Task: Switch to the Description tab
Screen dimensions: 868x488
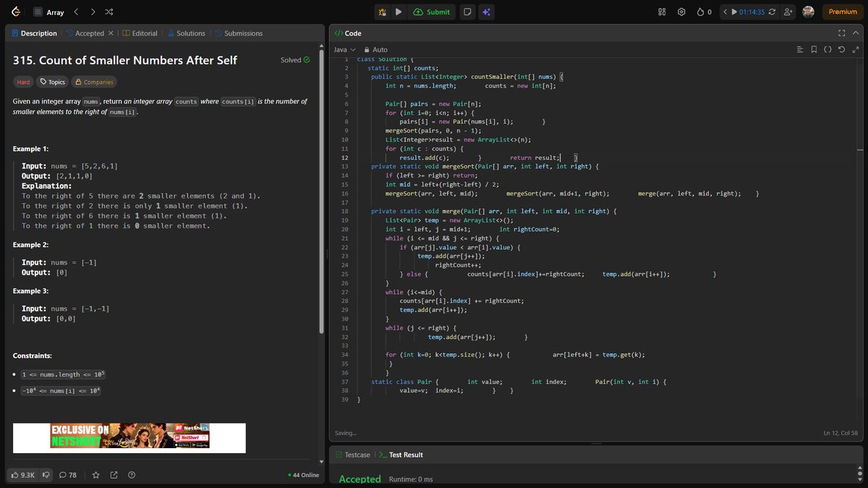Action: 34,33
